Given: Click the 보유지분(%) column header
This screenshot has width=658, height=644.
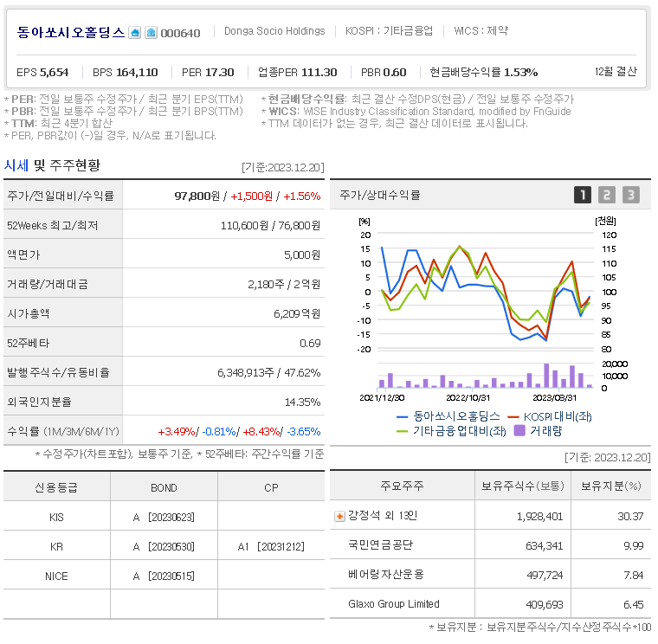Looking at the screenshot, I should coord(610,486).
